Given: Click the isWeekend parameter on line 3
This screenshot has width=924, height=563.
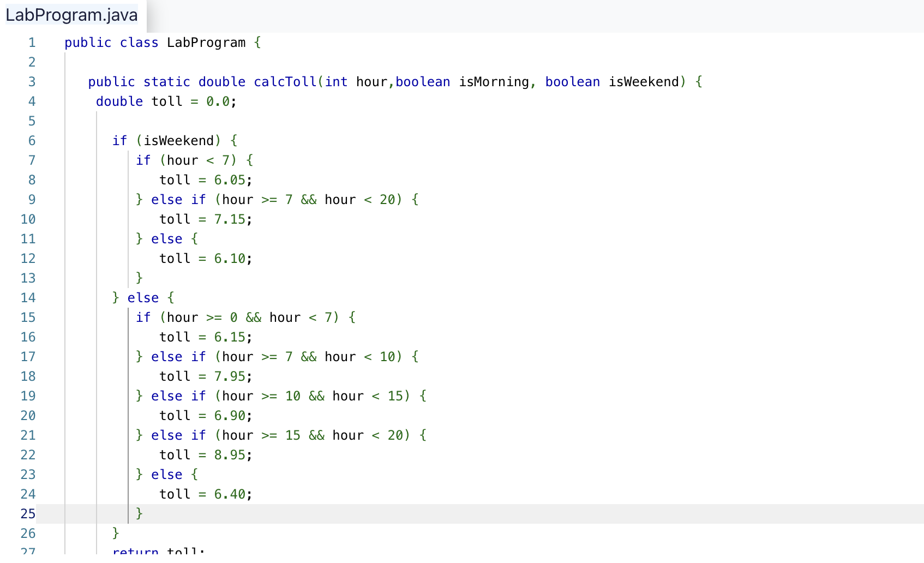Looking at the screenshot, I should (644, 81).
